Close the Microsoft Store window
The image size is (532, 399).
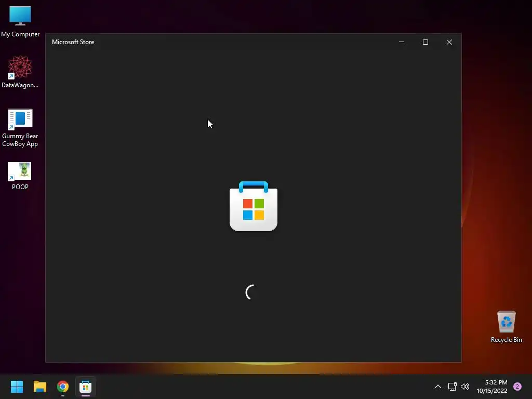pyautogui.click(x=449, y=42)
